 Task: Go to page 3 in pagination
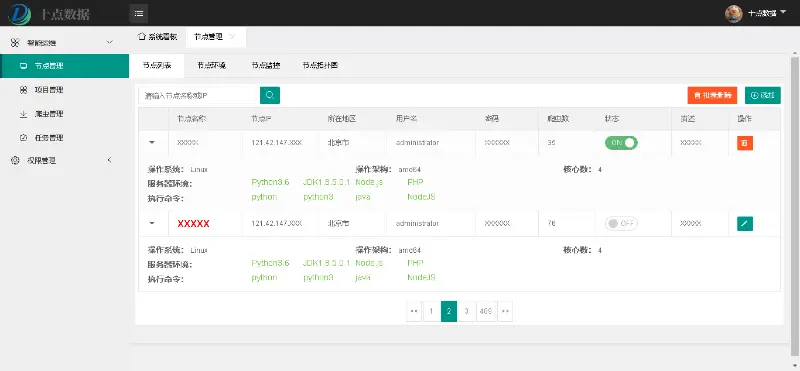(466, 311)
